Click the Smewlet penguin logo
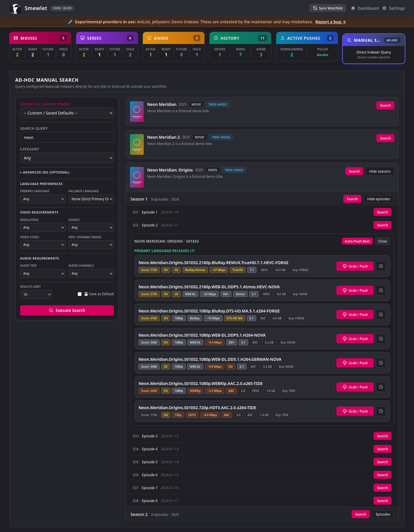The width and height of the screenshot is (414, 532). (16, 8)
